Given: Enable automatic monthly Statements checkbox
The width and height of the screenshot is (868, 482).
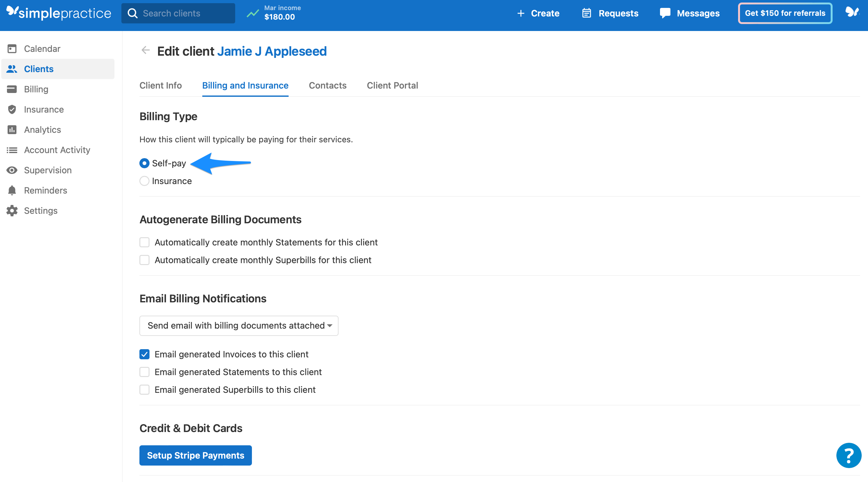Looking at the screenshot, I should 144,242.
